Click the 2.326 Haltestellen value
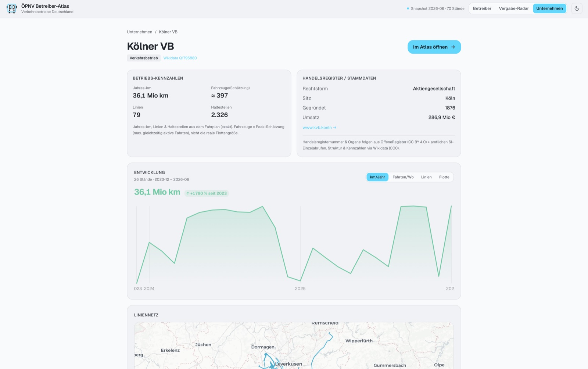The image size is (588, 369). (219, 115)
